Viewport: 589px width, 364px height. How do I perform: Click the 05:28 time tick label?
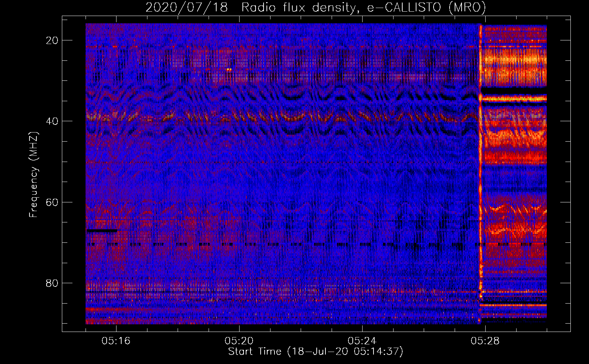(x=485, y=341)
